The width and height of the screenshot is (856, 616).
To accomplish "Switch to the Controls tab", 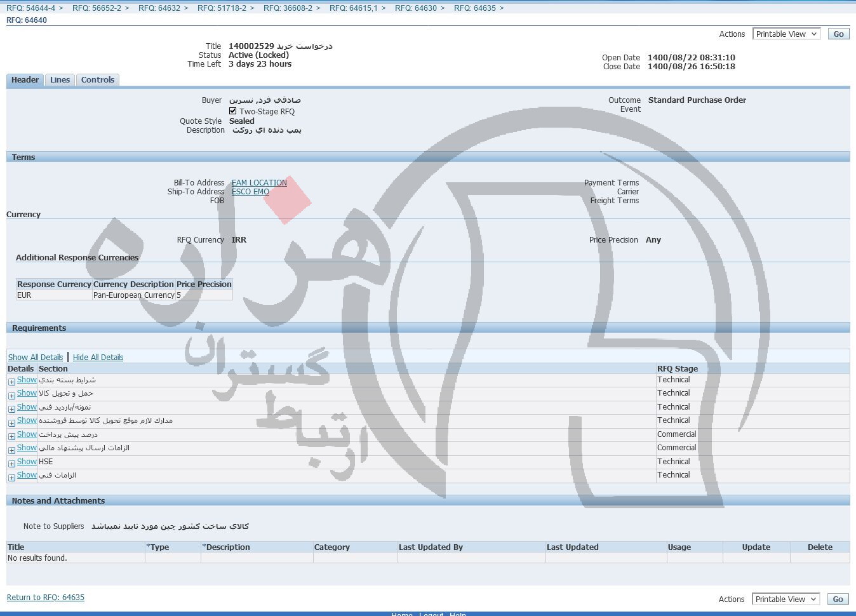I will 98,80.
